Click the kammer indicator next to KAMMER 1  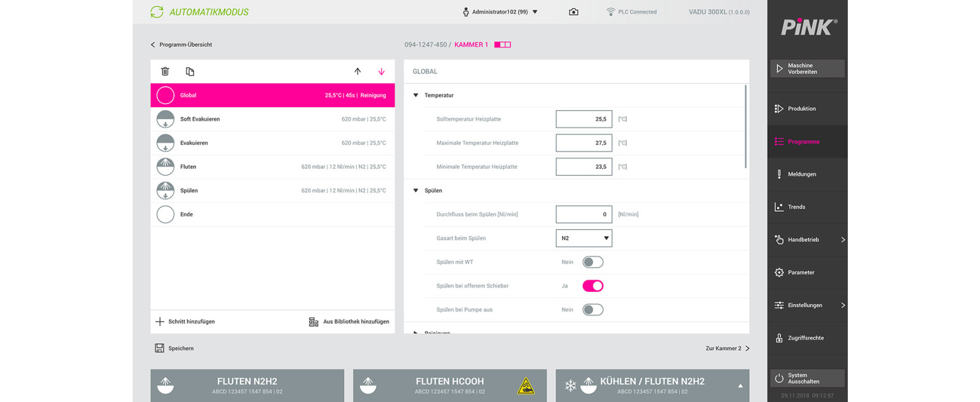(503, 45)
